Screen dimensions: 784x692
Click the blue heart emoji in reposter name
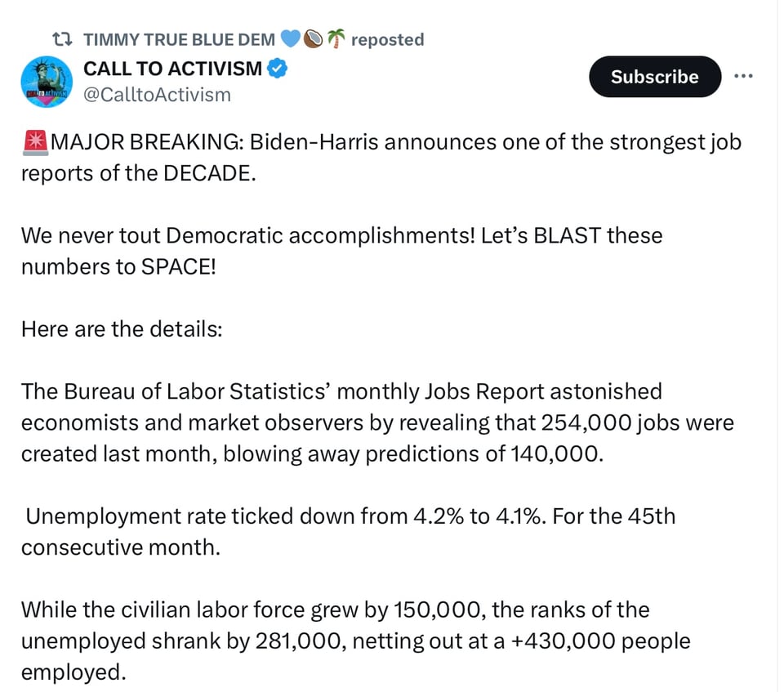[x=290, y=39]
